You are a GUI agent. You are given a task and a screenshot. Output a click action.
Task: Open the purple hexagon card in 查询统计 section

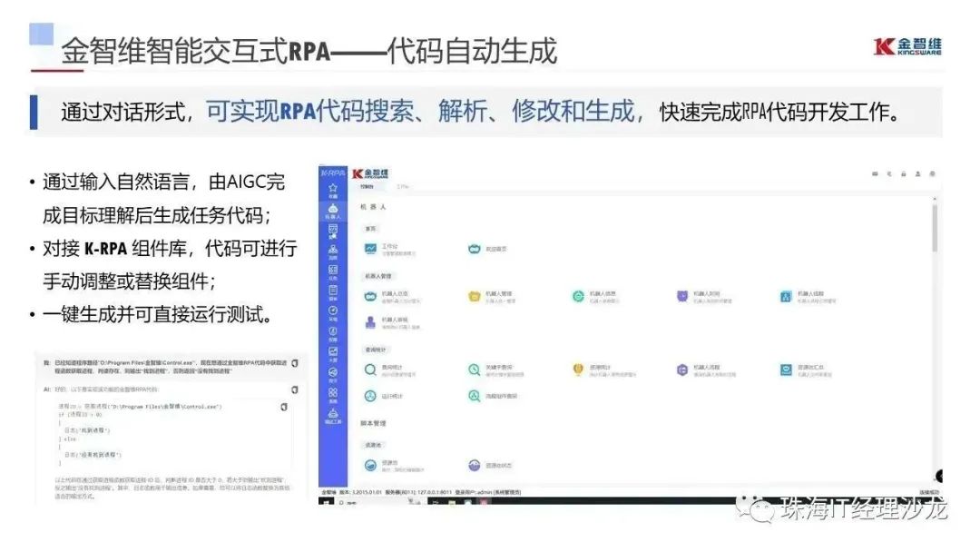click(706, 370)
